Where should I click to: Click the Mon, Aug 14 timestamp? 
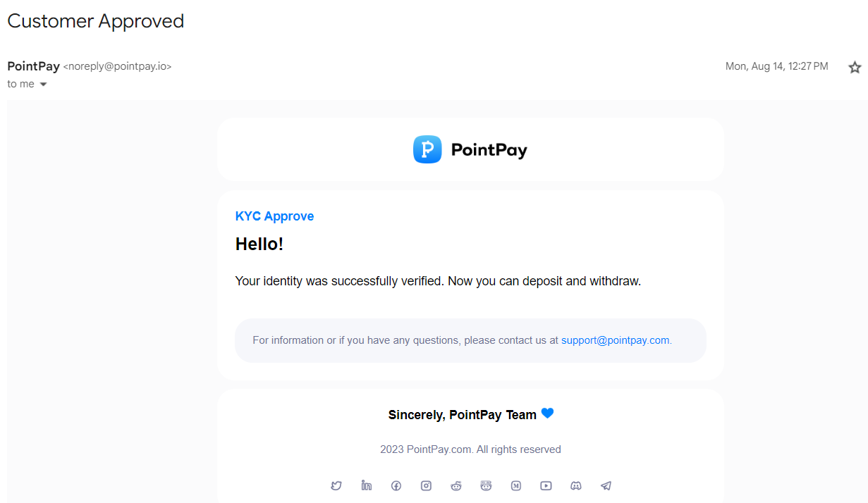776,66
